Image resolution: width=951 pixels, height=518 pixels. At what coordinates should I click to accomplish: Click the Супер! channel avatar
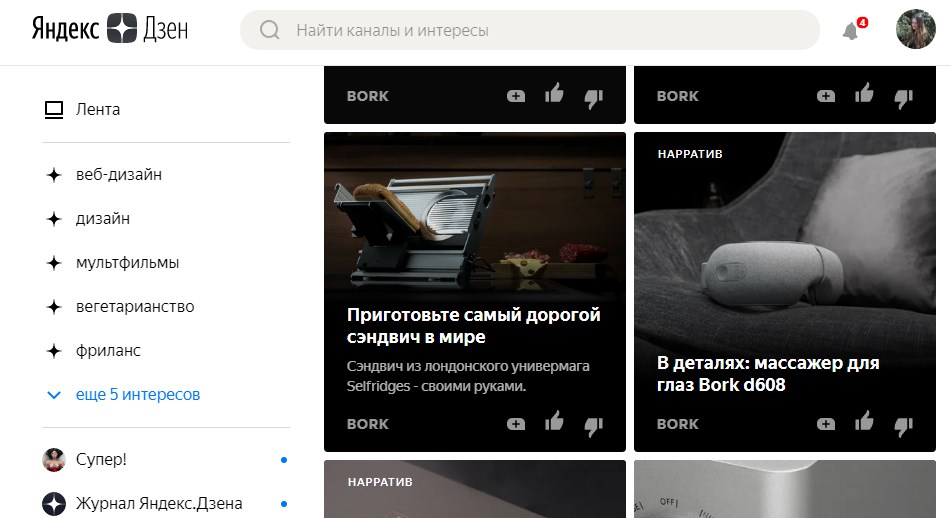click(x=54, y=460)
